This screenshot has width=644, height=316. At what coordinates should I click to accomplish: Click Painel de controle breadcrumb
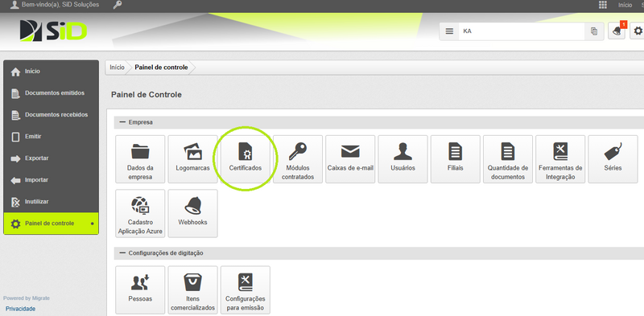click(162, 68)
